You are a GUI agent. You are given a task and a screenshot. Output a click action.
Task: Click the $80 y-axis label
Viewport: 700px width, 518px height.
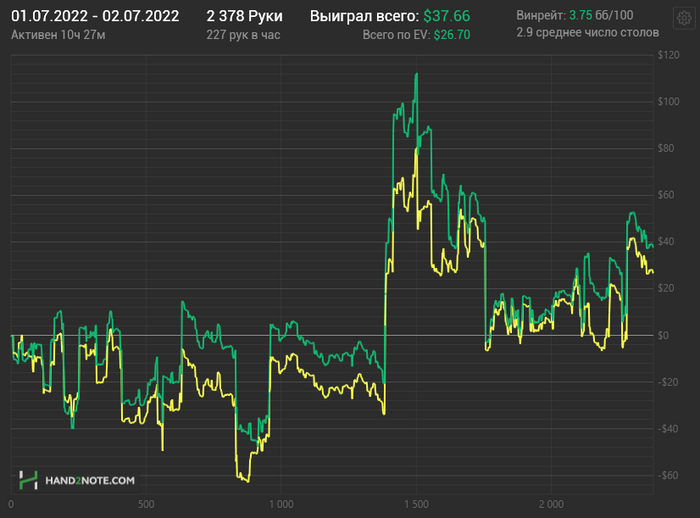point(666,148)
